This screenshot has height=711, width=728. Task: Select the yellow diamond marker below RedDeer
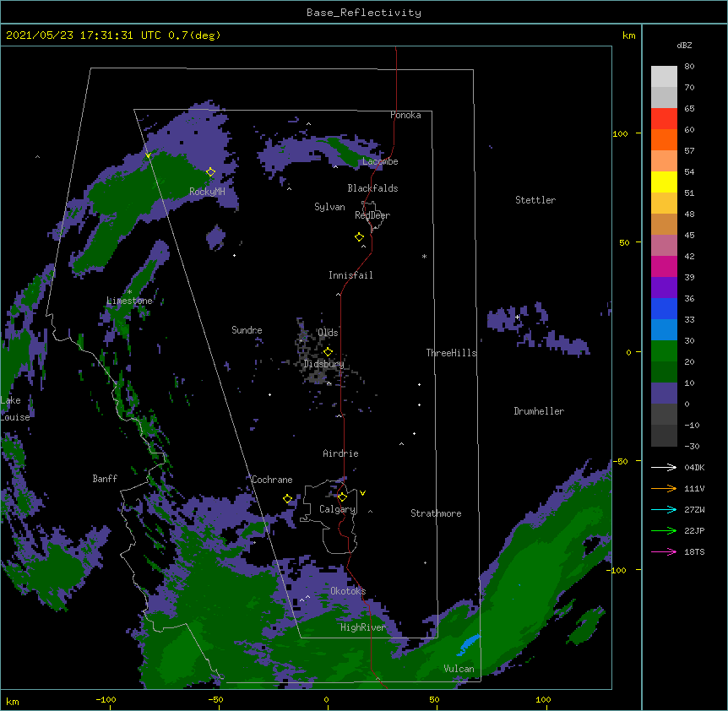point(359,237)
